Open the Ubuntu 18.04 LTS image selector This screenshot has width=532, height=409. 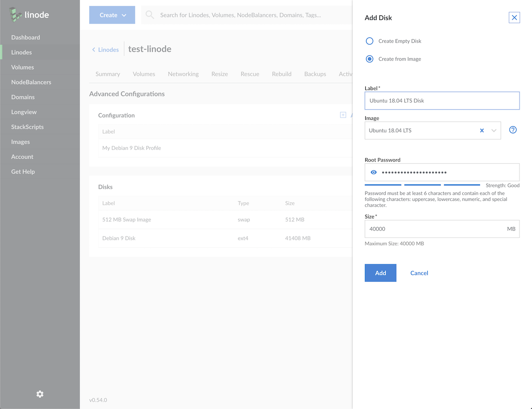click(x=420, y=130)
